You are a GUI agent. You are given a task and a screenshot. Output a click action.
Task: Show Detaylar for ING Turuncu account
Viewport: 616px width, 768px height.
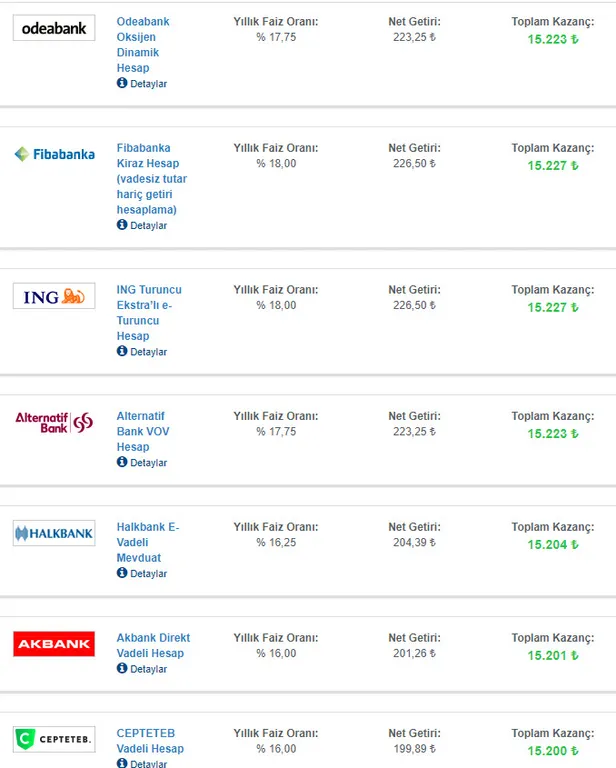[148, 352]
